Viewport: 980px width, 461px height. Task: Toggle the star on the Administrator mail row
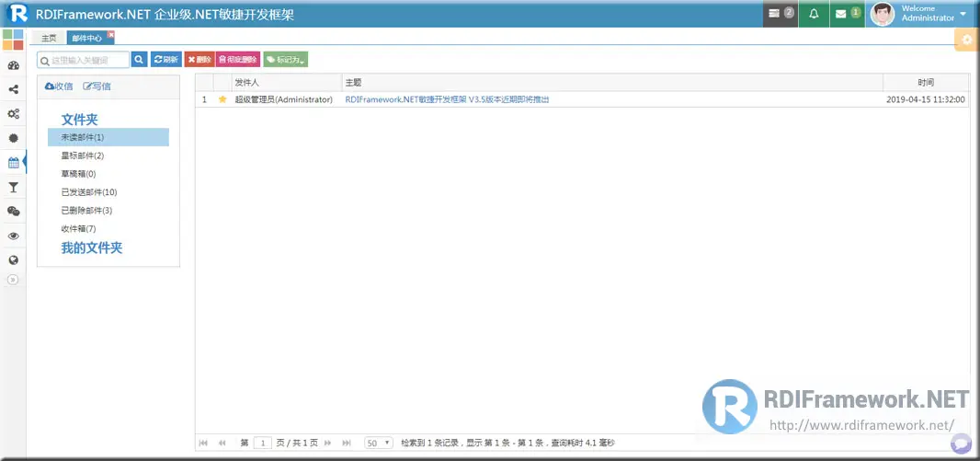[x=222, y=99]
